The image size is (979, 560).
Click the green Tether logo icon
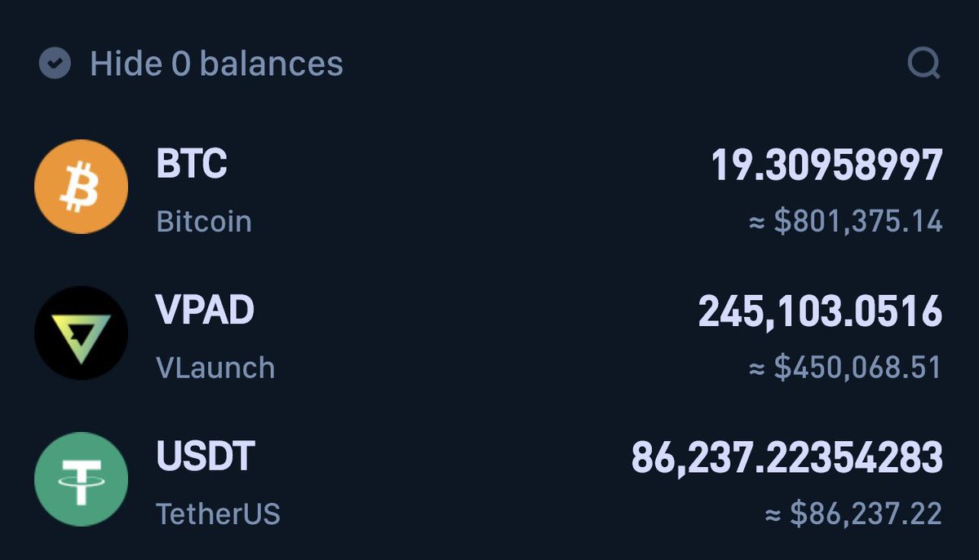[81, 479]
